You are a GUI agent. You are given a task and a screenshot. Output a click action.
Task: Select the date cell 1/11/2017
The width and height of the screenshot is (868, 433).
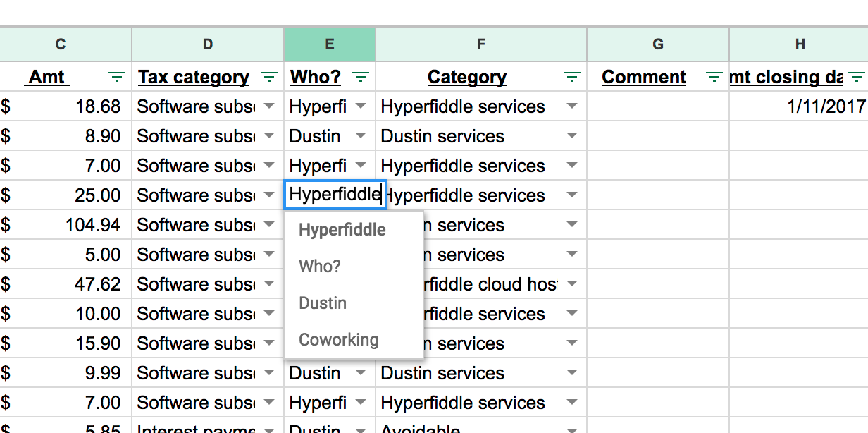pos(799,106)
